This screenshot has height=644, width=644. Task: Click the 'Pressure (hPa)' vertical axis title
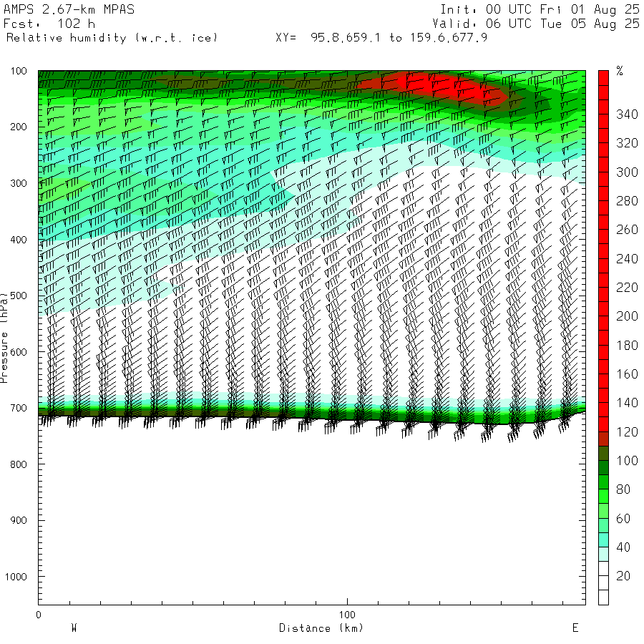tap(4, 338)
